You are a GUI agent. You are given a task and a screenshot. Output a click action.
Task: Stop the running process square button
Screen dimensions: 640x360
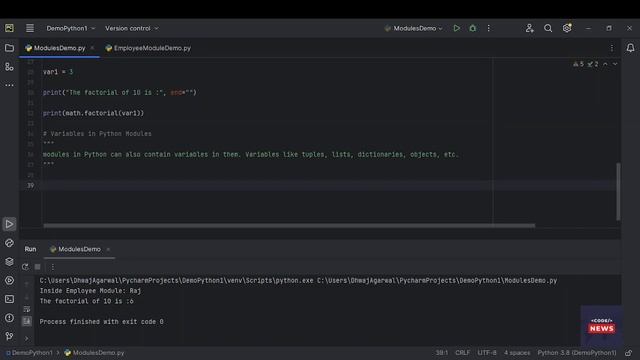point(38,267)
